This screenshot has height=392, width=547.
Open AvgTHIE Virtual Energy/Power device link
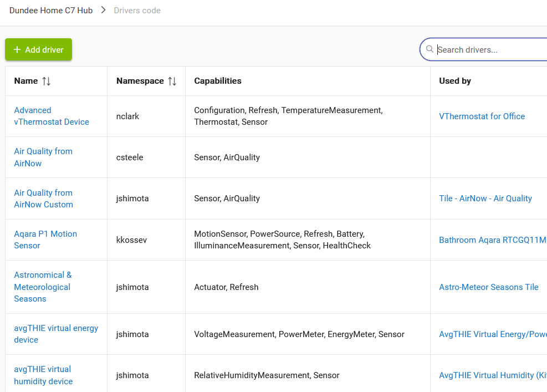[x=493, y=334]
